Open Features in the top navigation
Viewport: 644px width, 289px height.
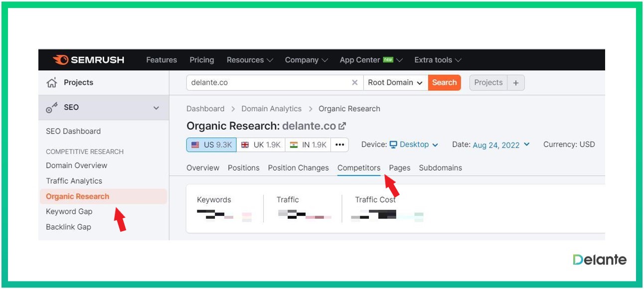pyautogui.click(x=161, y=60)
